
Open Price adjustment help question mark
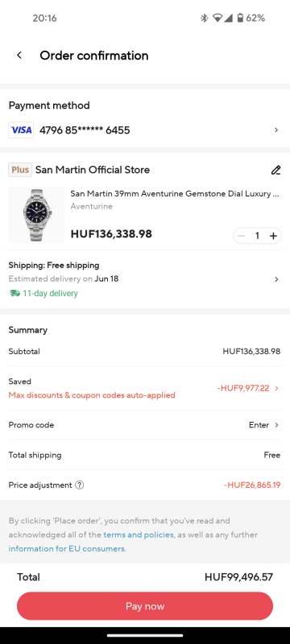(79, 485)
